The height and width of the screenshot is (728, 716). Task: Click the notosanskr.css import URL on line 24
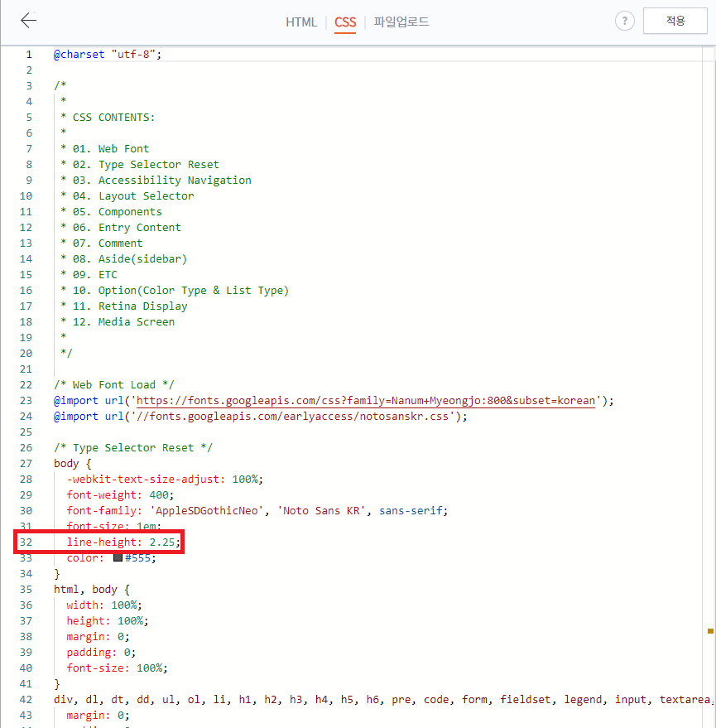pyautogui.click(x=293, y=417)
